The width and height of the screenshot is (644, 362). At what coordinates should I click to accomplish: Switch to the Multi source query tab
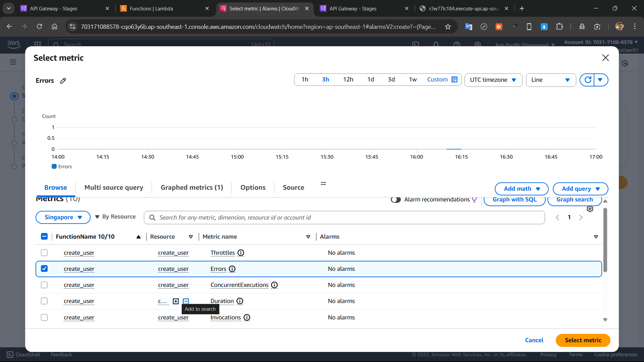114,188
